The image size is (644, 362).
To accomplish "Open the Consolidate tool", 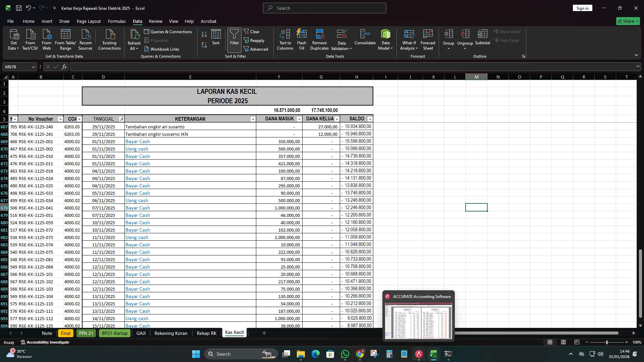I will [x=365, y=39].
